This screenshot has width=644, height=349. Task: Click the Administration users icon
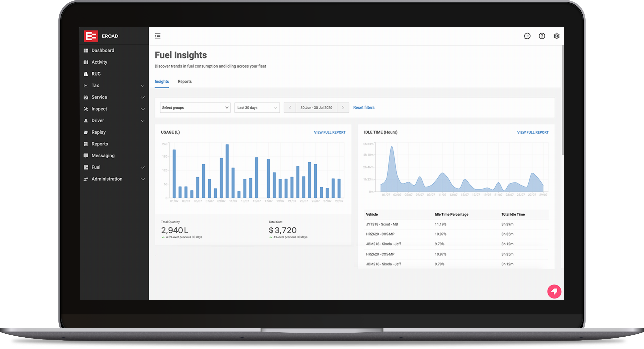(x=86, y=179)
